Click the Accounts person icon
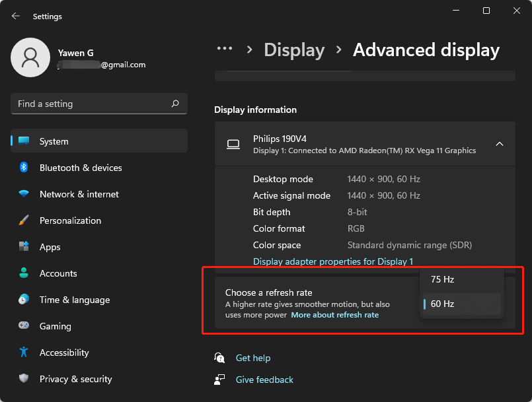 click(24, 273)
